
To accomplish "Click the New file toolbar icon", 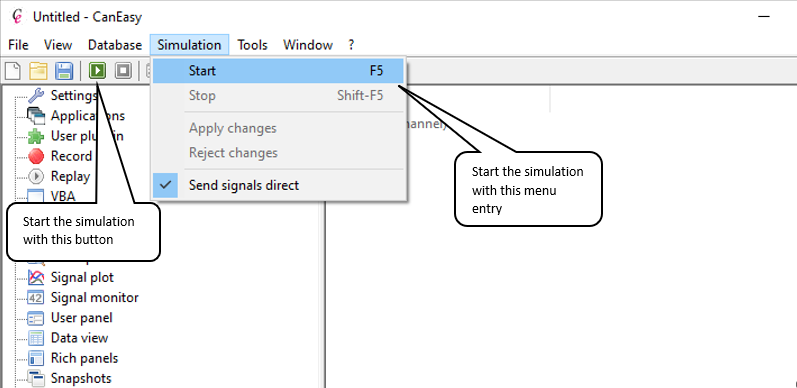I will (x=13, y=71).
